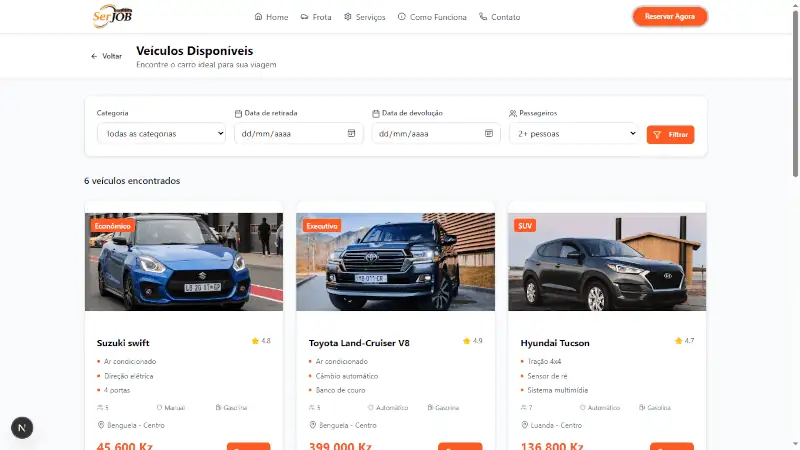Select the Suzuki swift title
The width and height of the screenshot is (800, 450).
(123, 343)
